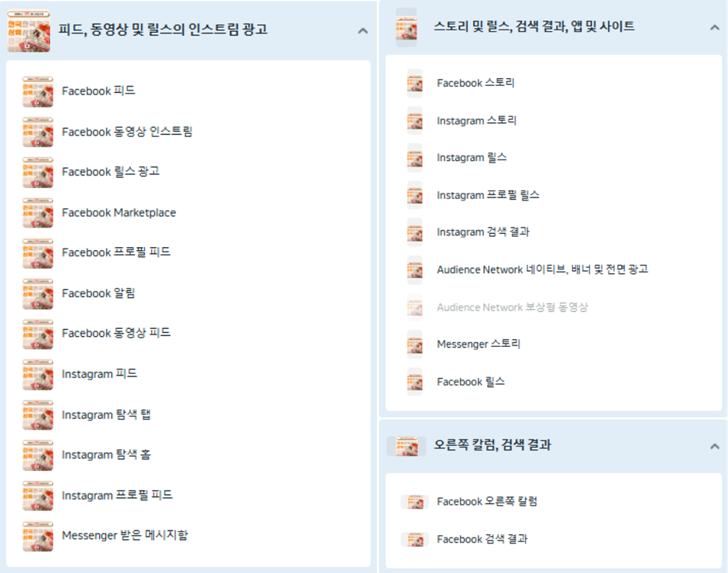The image size is (728, 573).
Task: Click the Facebook 릴스 광고 thumbnail
Action: point(38,172)
